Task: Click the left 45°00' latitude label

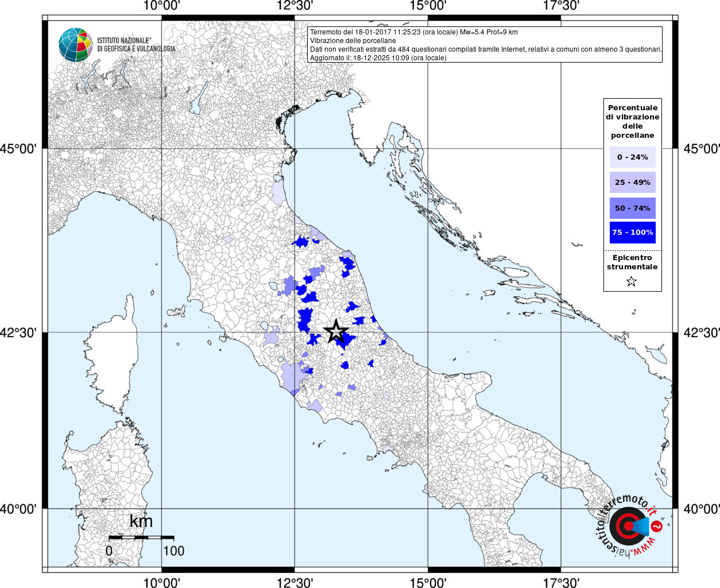Action: point(18,149)
